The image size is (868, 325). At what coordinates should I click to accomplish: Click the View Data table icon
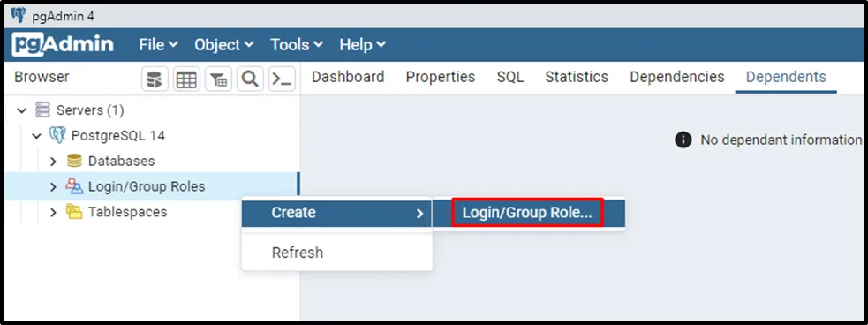(186, 79)
